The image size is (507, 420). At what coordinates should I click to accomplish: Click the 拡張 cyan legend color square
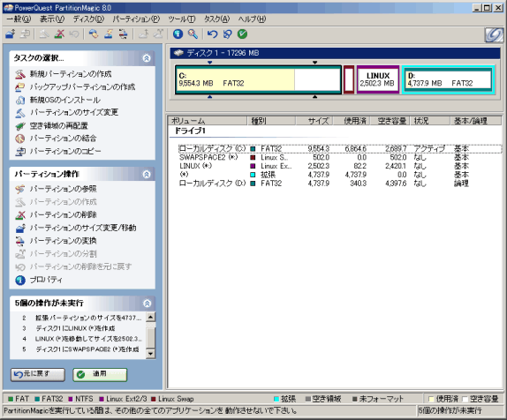click(276, 400)
